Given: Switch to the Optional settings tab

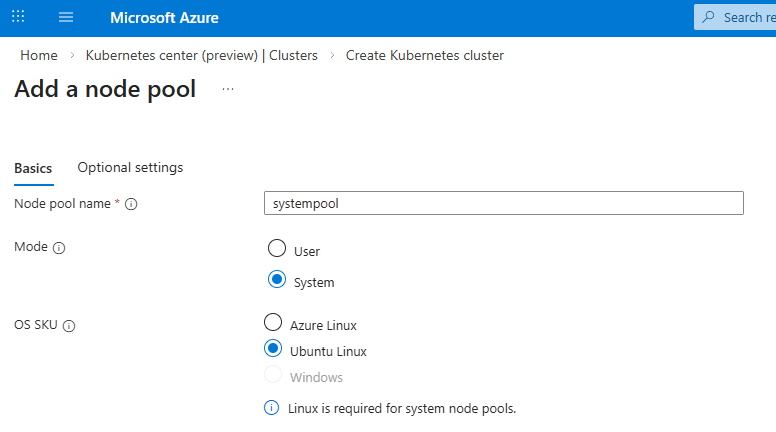Looking at the screenshot, I should tap(130, 167).
